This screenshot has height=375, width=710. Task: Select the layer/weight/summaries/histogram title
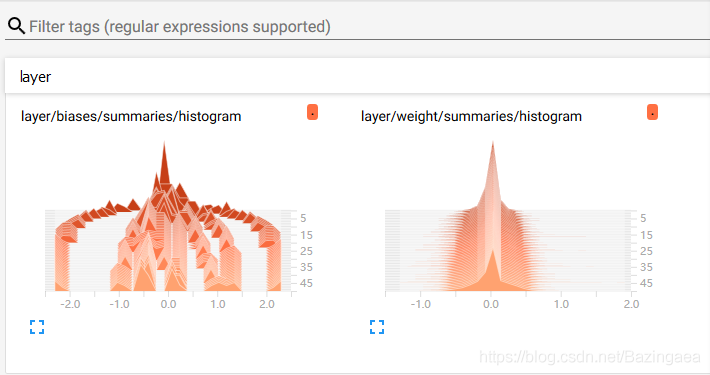pos(471,116)
